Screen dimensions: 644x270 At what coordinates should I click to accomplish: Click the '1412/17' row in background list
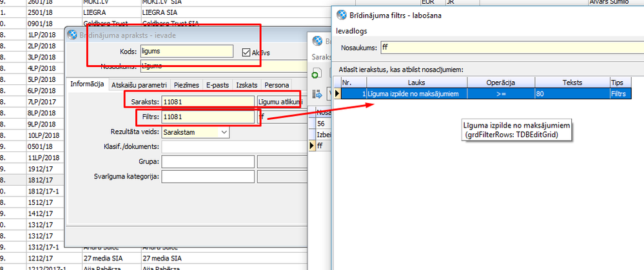pos(45,213)
